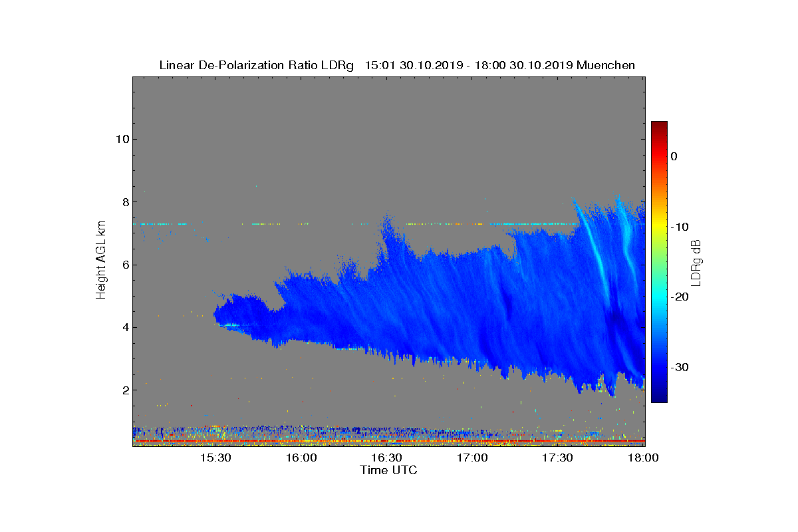
Task: Click the 17:00 time tick label
Action: (x=473, y=458)
